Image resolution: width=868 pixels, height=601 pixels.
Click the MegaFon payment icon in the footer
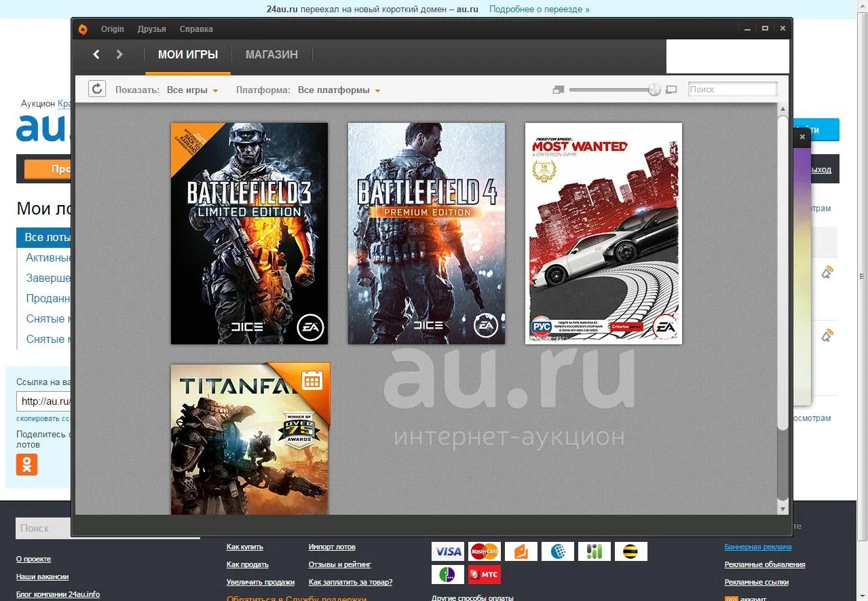click(x=448, y=575)
